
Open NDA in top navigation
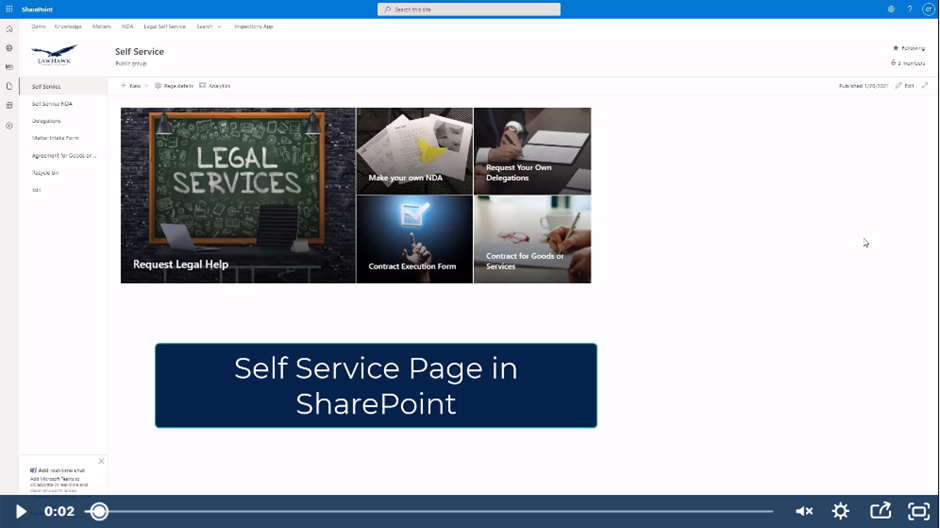(127, 26)
